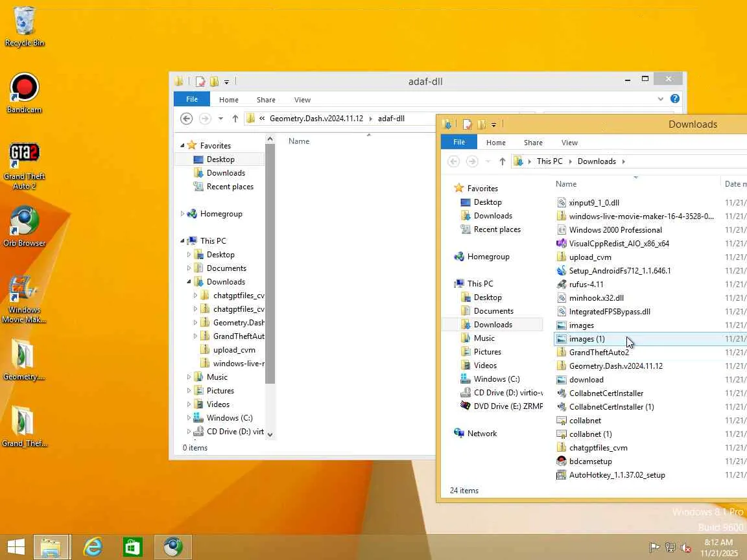Image resolution: width=747 pixels, height=560 pixels.
Task: Open File menu in Downloads window
Action: pyautogui.click(x=459, y=142)
